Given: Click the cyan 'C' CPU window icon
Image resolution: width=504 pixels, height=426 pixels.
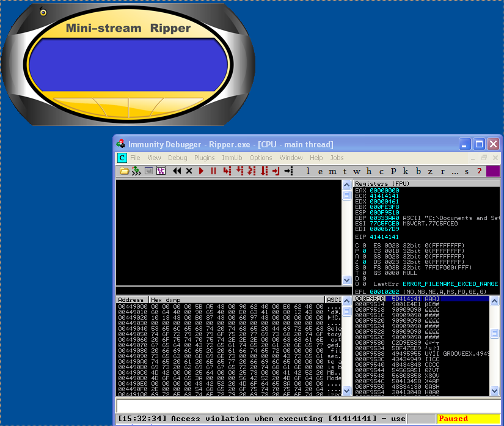Looking at the screenshot, I should click(x=122, y=158).
